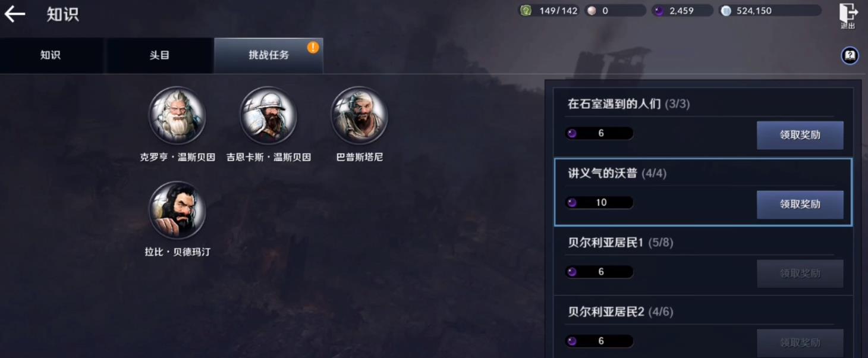Select 克罗亨·温斯贝因 portrait
Image resolution: width=868 pixels, height=358 pixels.
(x=177, y=115)
